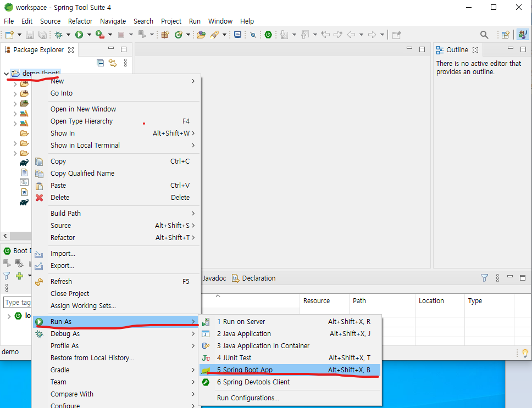
Task: Click the New Java Class toolbar icon
Action: pyautogui.click(x=179, y=35)
